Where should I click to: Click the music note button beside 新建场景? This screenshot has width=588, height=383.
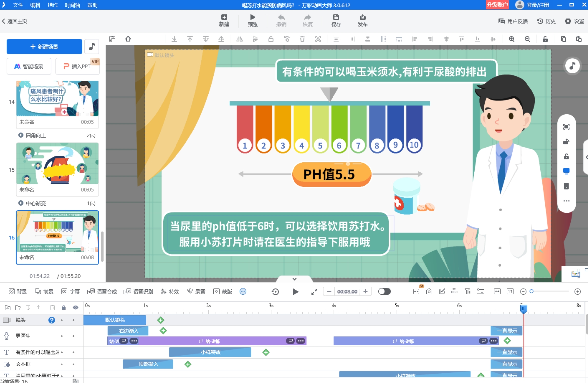[92, 47]
